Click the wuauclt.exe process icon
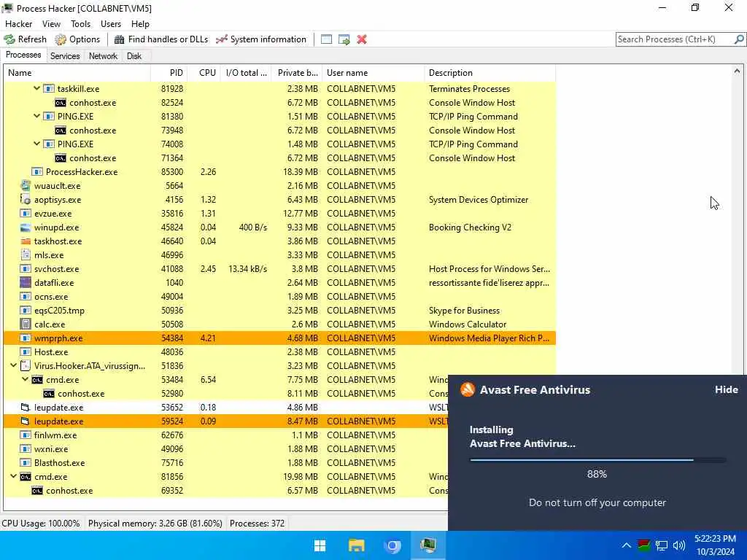747x560 pixels. (x=26, y=186)
